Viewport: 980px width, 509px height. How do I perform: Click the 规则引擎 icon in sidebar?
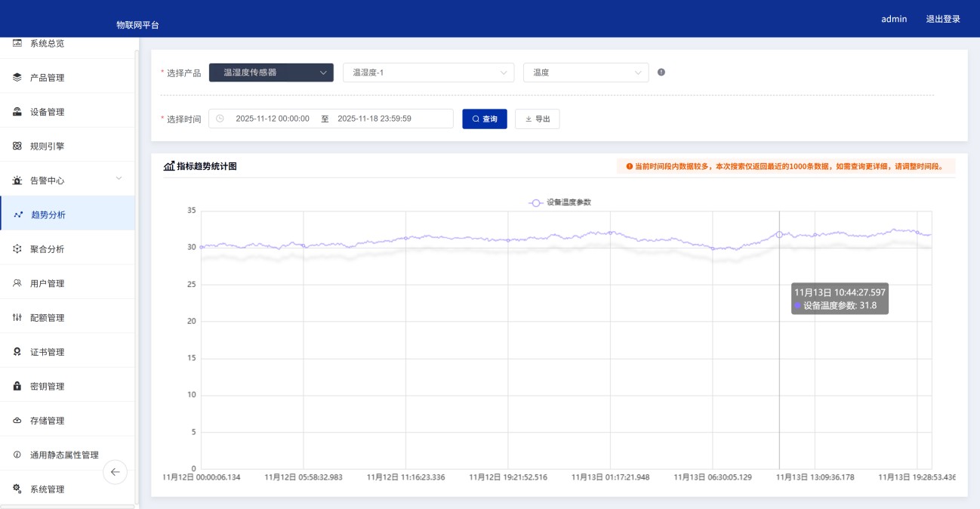click(17, 146)
